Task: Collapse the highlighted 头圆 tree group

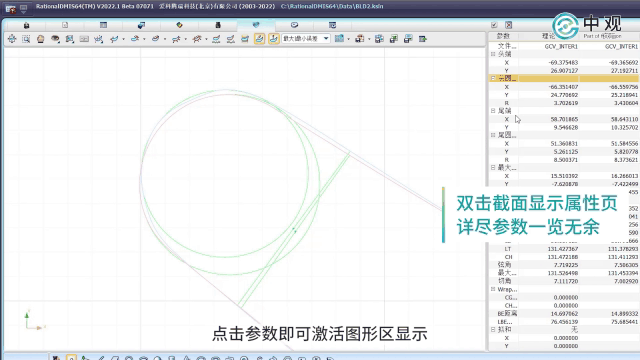Action: (493, 78)
